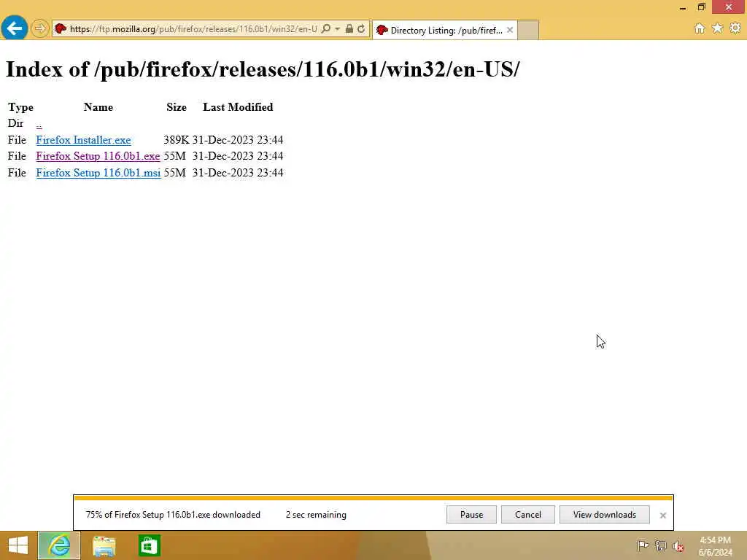Click the browser Forward arrow button
Image resolution: width=747 pixels, height=560 pixels.
40,28
